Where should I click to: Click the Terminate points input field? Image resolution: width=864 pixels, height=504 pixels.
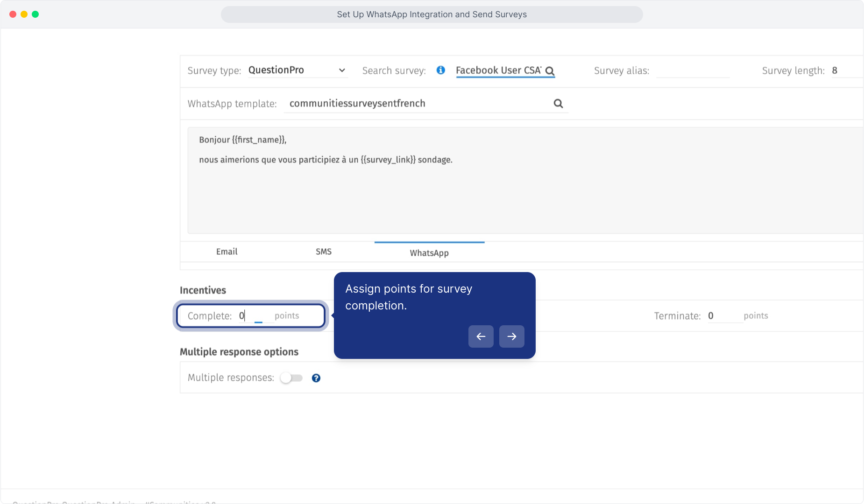[x=725, y=316]
